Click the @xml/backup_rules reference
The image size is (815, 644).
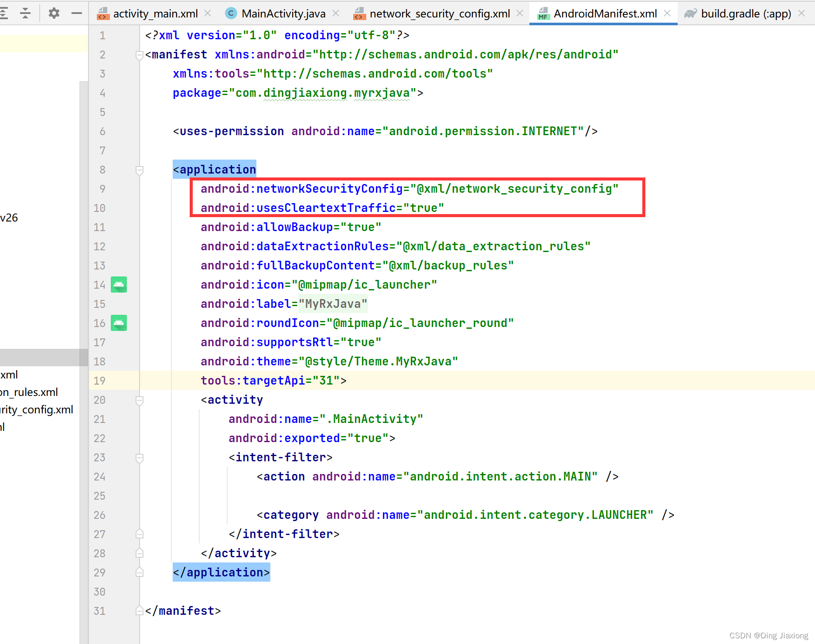coord(448,266)
